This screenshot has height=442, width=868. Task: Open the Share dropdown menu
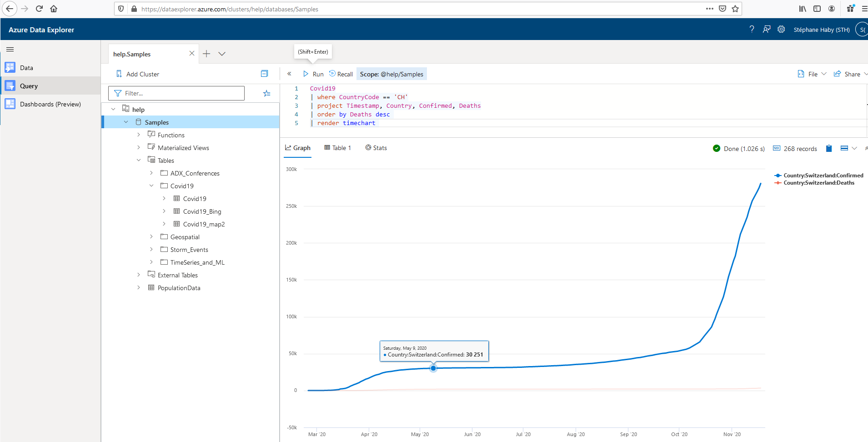(x=850, y=74)
